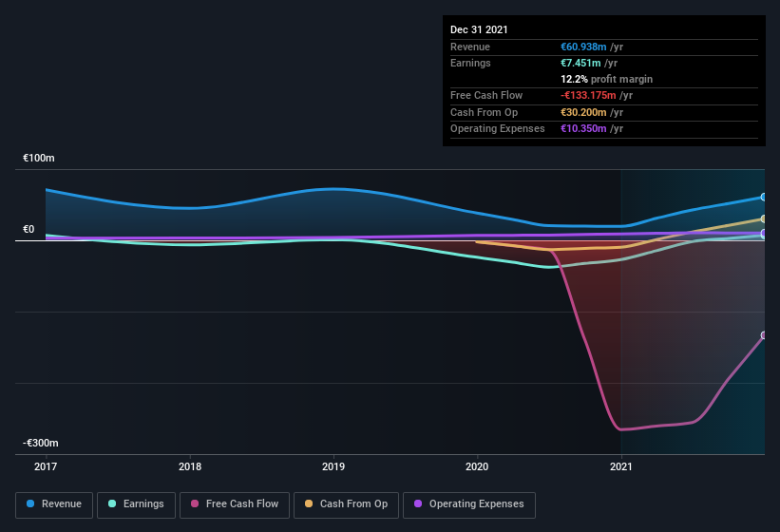This screenshot has height=532, width=780.
Task: Toggle the Operating Expenses legend button
Action: click(468, 505)
